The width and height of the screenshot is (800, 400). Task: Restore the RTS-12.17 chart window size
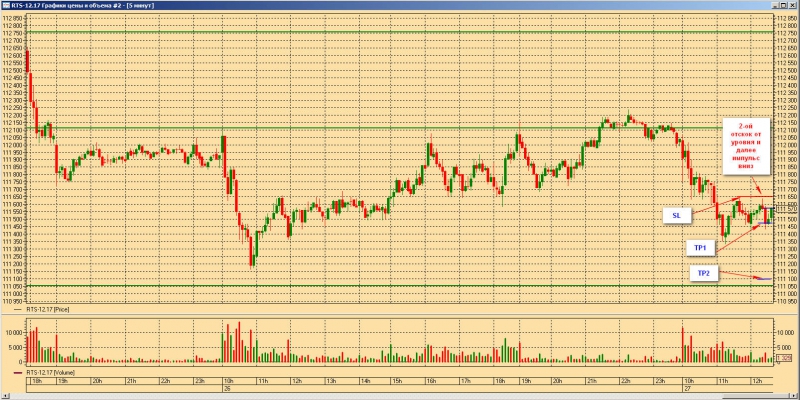[784, 5]
